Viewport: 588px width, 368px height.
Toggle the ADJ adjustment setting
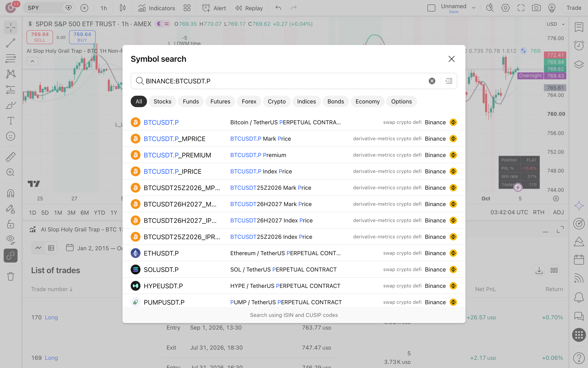click(x=558, y=212)
